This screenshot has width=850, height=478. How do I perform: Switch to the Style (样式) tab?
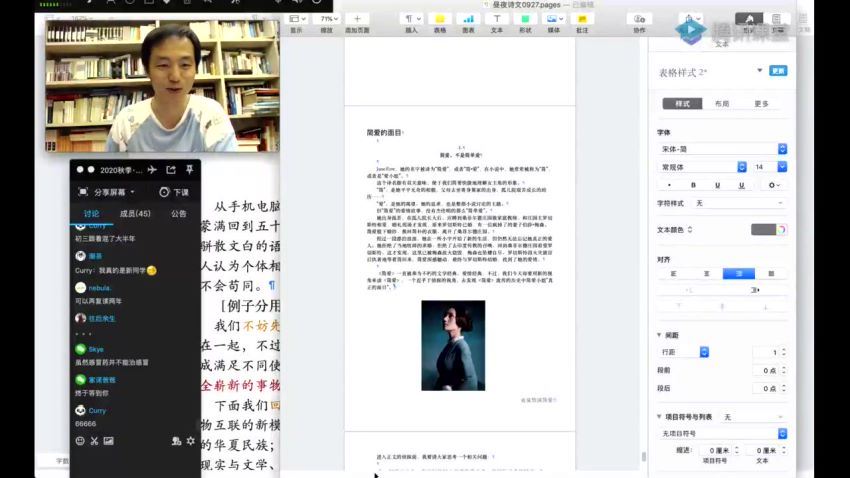tap(682, 104)
